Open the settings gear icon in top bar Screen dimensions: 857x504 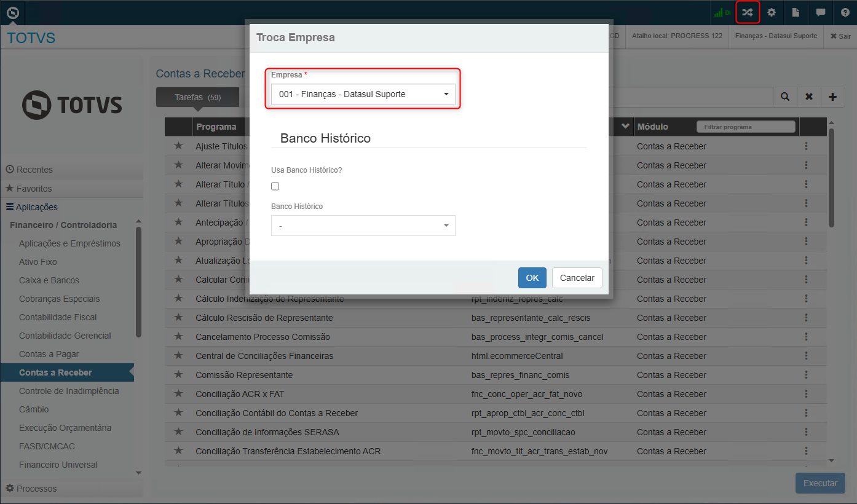pos(772,12)
